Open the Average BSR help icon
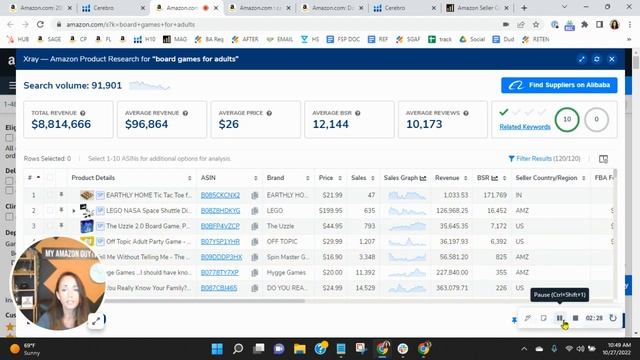 [x=358, y=113]
